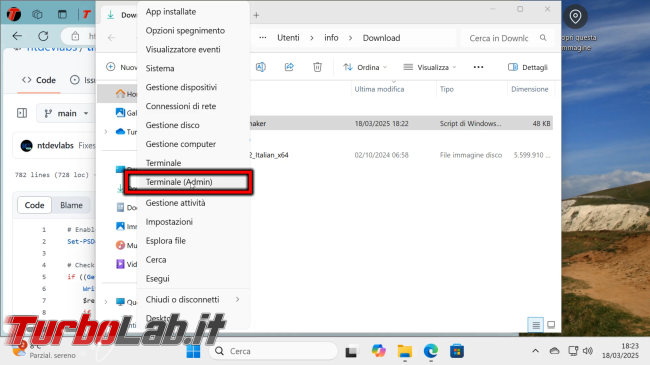Screen dimensions: 650x365
Task: Click the Share icon in Explorer toolbar
Action: pyautogui.click(x=289, y=67)
